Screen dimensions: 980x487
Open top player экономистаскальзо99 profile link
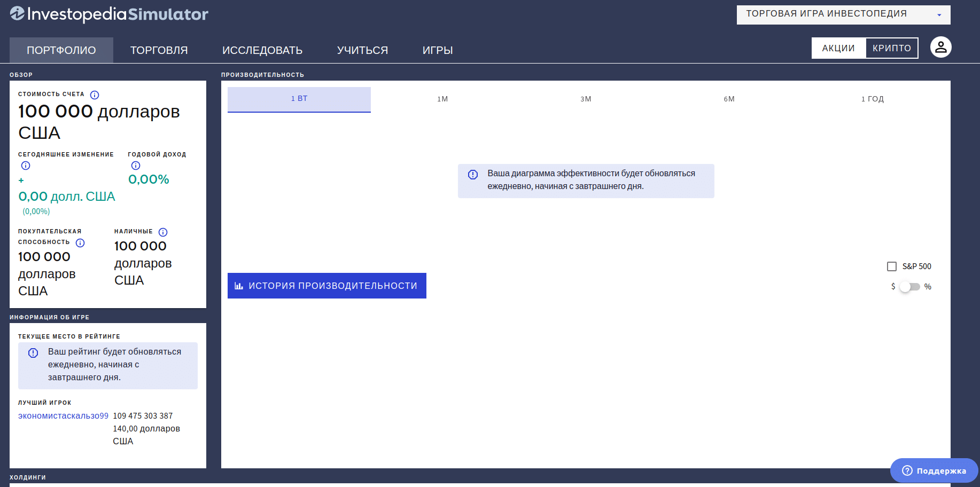63,416
